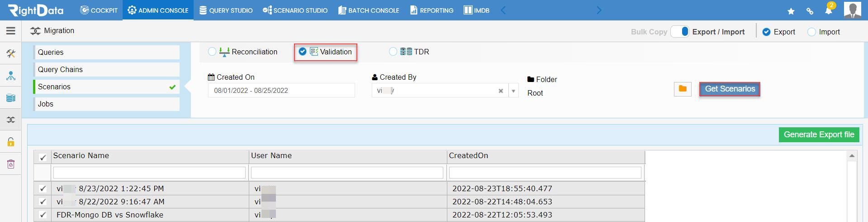Select Jobs in the migration list
This screenshot has width=868, height=222.
[107, 104]
